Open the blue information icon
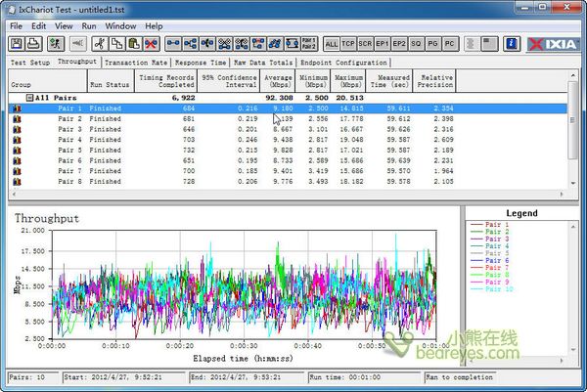This screenshot has width=587, height=392. [512, 44]
